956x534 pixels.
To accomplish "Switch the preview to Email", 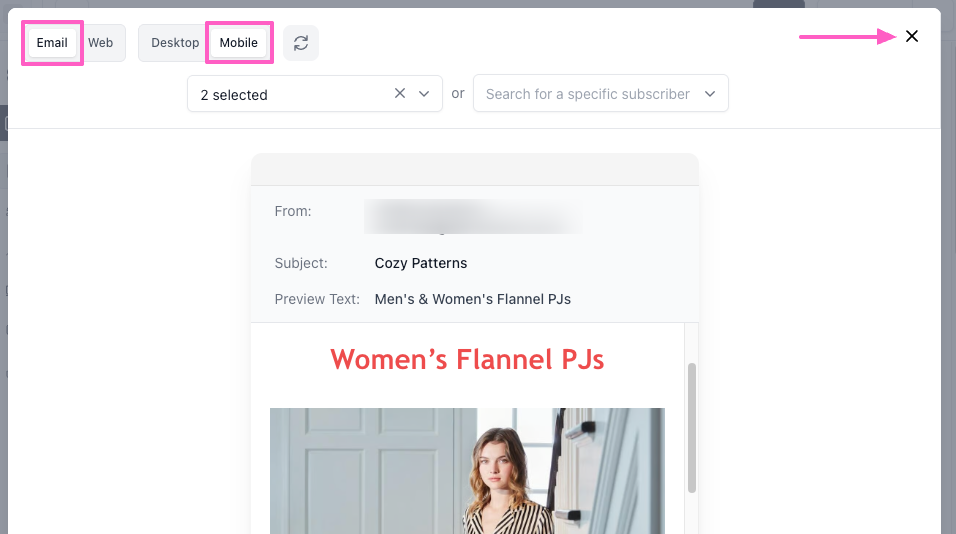I will pos(52,43).
